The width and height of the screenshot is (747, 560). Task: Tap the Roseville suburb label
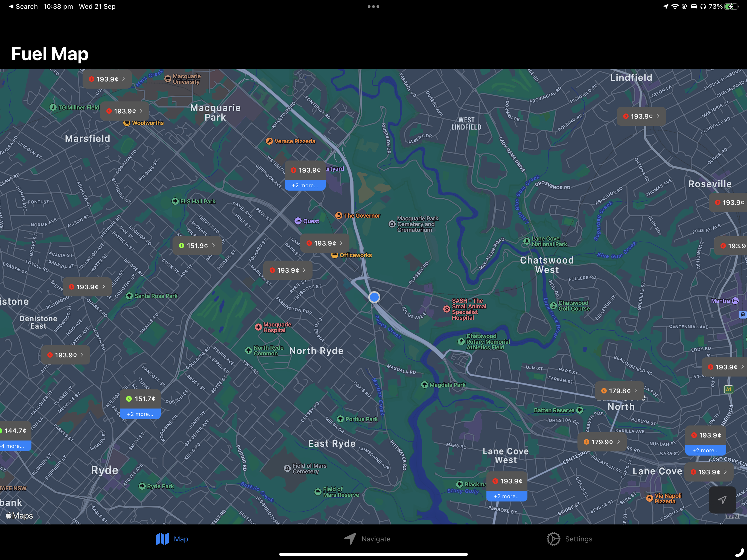710,184
